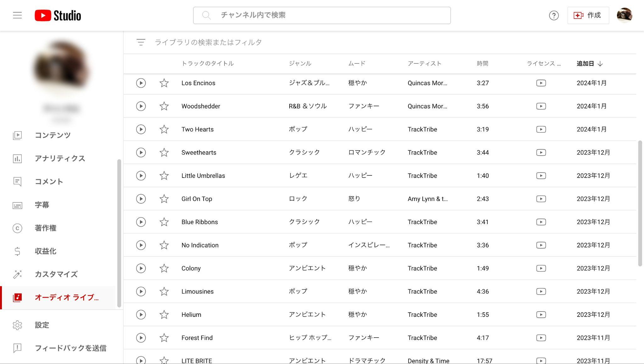Star the No Indication track
644x364 pixels.
(x=164, y=245)
